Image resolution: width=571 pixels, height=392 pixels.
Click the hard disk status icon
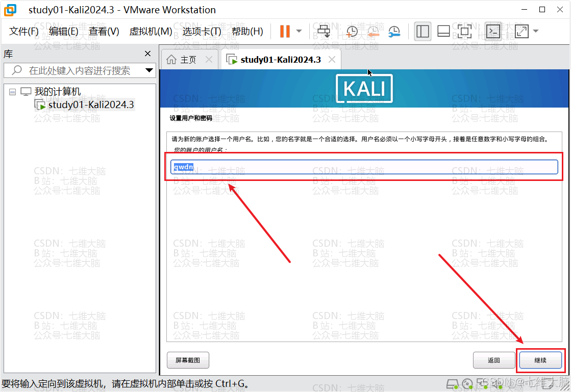pyautogui.click(x=452, y=384)
